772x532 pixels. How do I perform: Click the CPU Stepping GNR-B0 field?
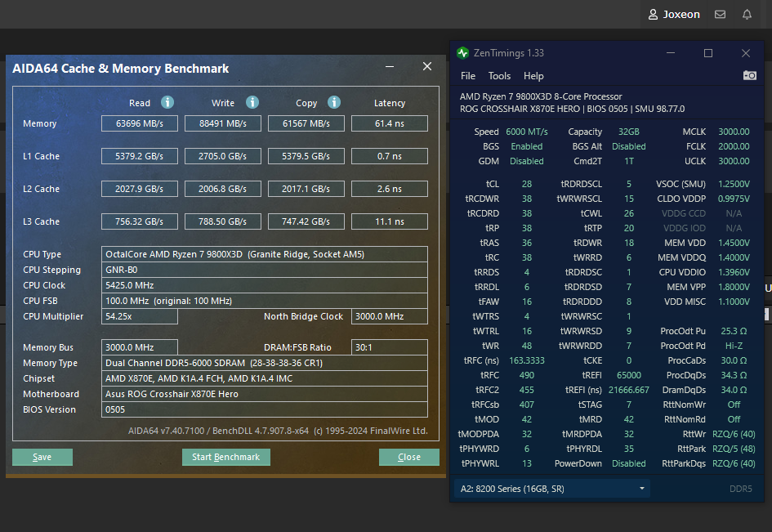[x=265, y=270]
